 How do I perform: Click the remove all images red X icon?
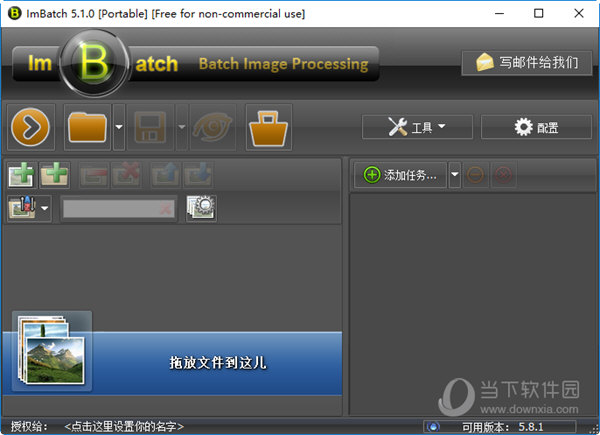point(126,175)
